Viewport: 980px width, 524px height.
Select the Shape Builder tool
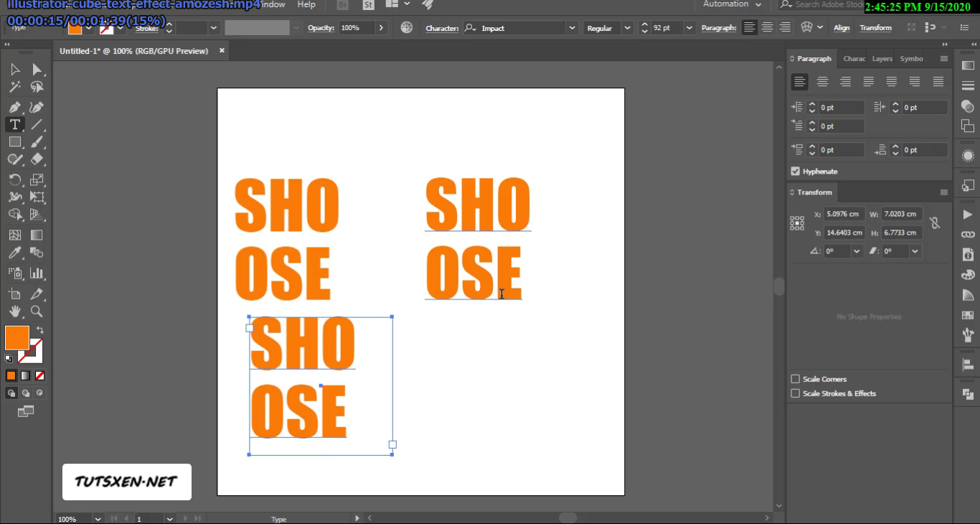14,215
